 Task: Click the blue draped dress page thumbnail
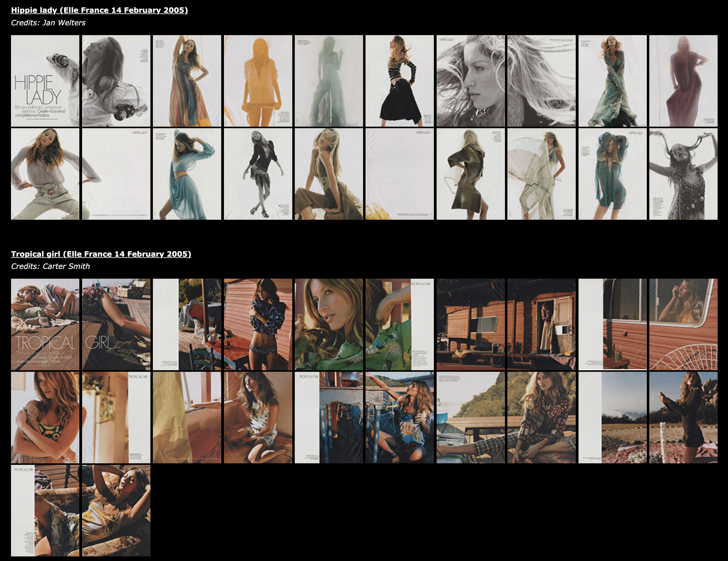click(187, 174)
